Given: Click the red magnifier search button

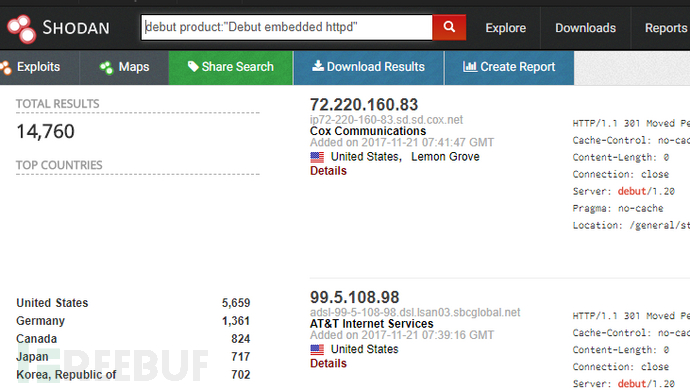Looking at the screenshot, I should [449, 27].
